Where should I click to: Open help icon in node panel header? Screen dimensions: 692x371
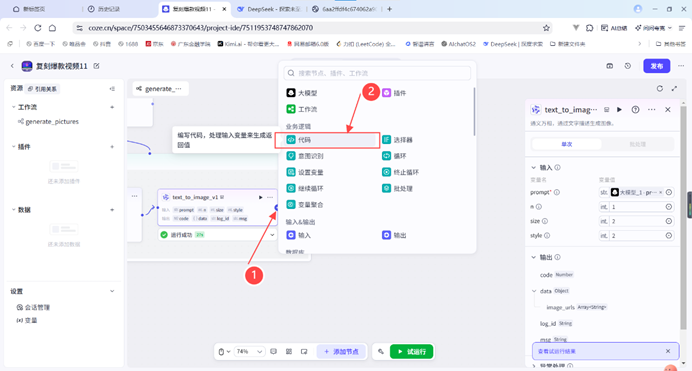[635, 109]
